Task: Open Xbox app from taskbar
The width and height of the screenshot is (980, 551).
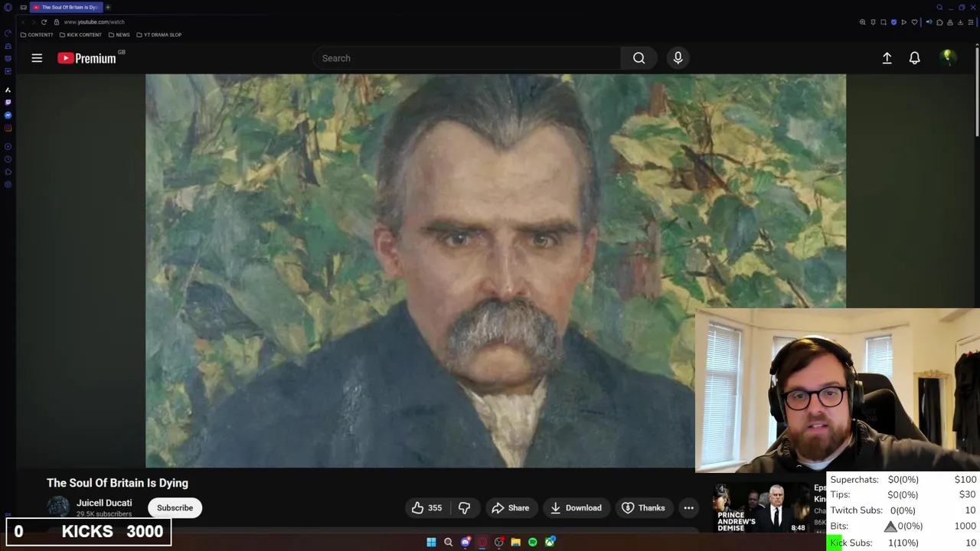Action: point(550,542)
